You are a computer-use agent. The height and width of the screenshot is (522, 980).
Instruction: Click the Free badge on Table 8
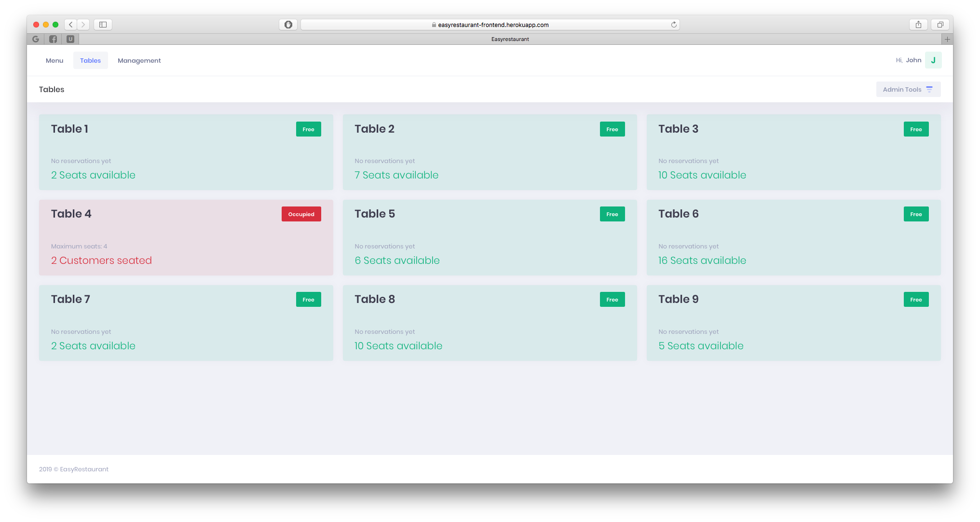pos(612,300)
